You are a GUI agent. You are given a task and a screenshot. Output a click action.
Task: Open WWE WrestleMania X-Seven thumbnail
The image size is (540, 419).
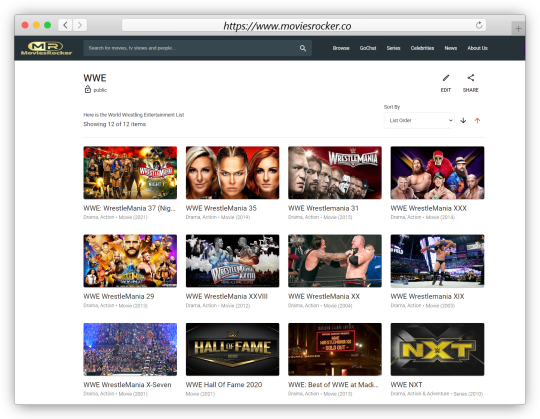pos(130,349)
